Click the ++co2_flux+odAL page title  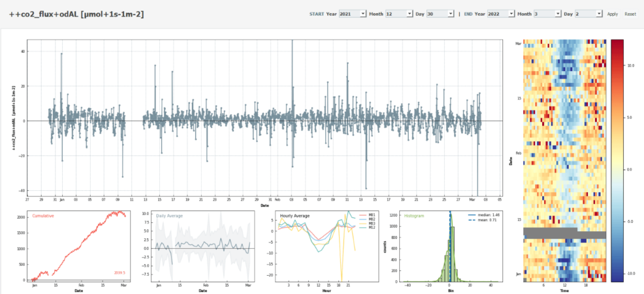coord(76,14)
